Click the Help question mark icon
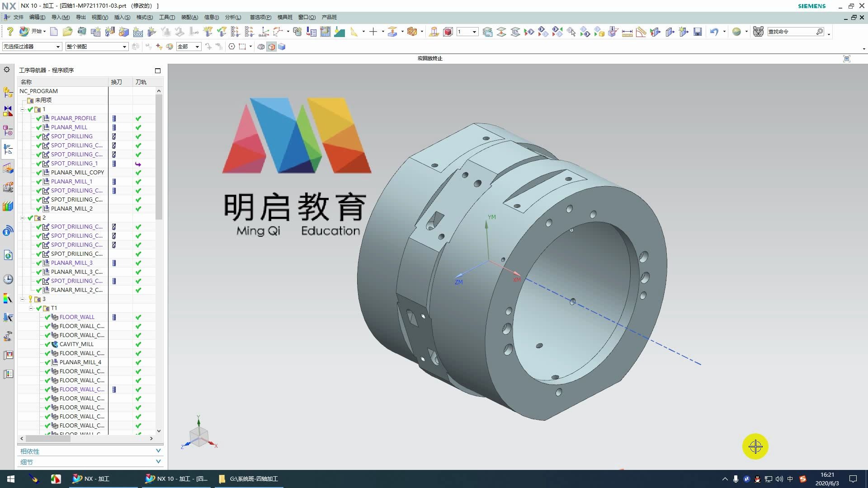 [10, 32]
